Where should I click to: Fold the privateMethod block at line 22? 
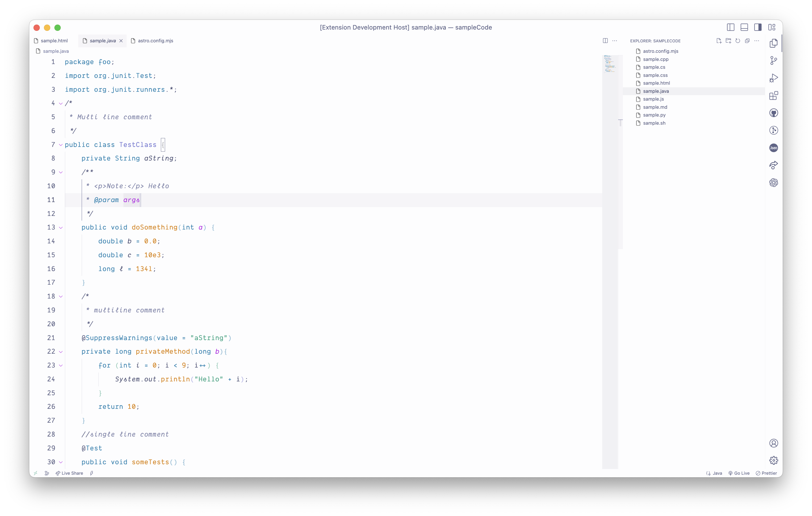coord(61,352)
